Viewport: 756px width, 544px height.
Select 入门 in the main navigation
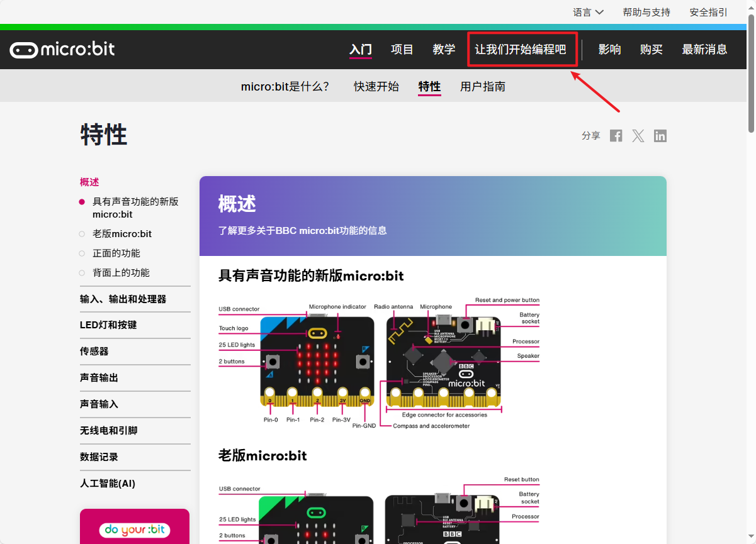click(361, 50)
